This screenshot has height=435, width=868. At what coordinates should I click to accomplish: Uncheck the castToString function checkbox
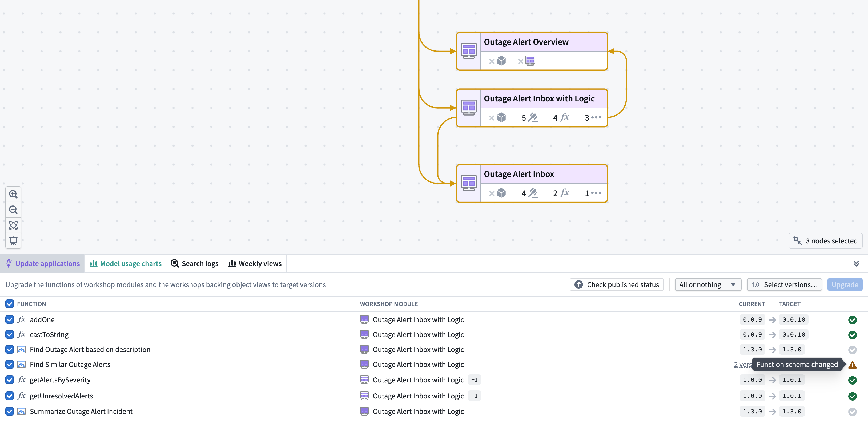[9, 334]
